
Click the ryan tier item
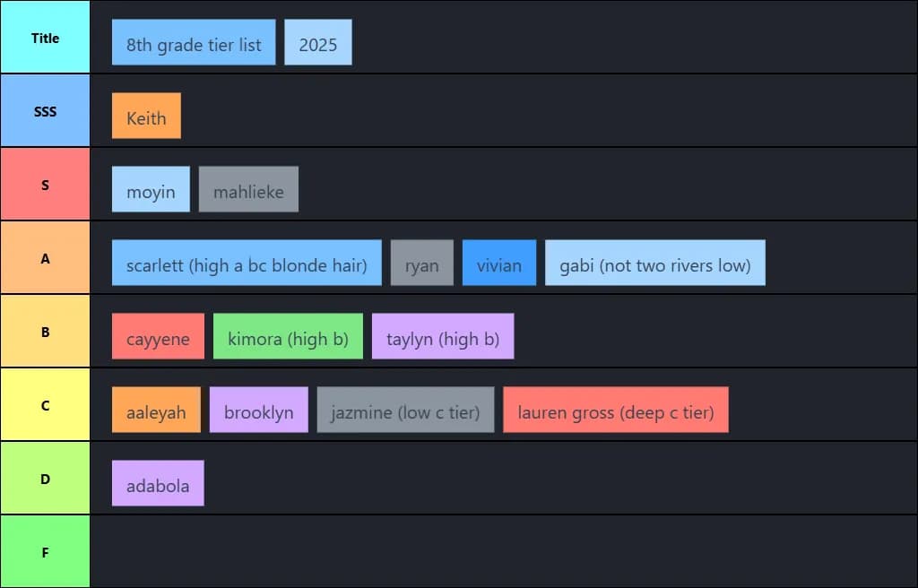[421, 264]
